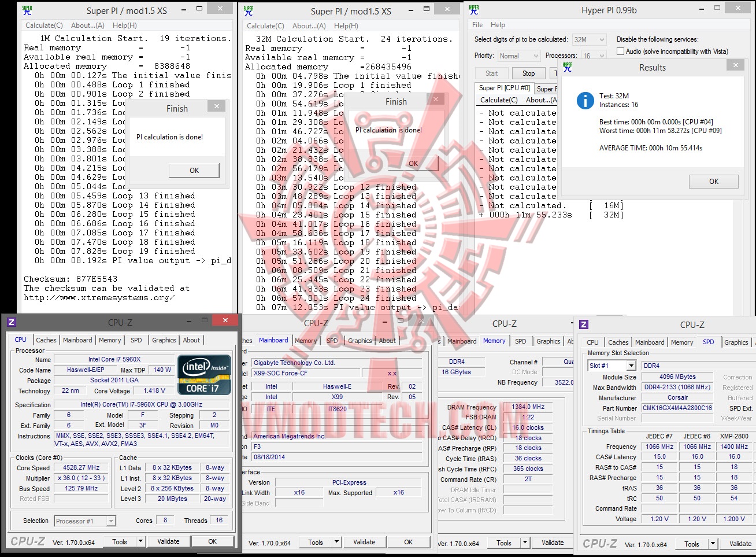Click the Start button in Hyper PI

492,73
